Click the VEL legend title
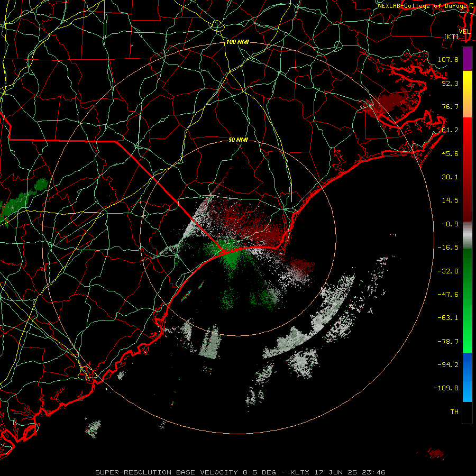476x476 pixels. pos(464,31)
